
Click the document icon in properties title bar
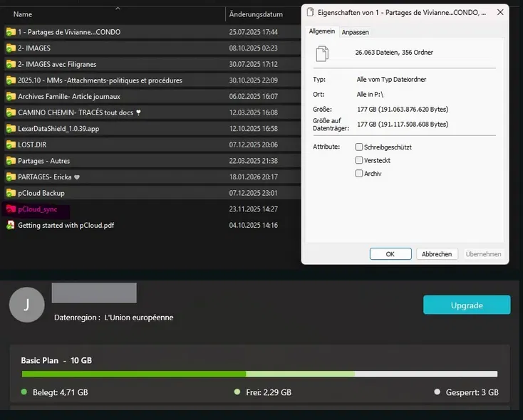coord(310,12)
